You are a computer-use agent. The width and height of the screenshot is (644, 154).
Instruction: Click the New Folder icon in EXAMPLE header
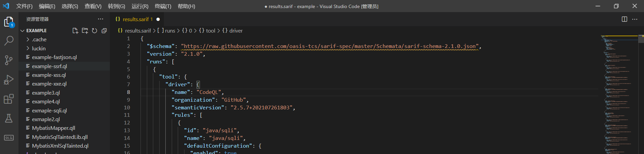point(85,31)
